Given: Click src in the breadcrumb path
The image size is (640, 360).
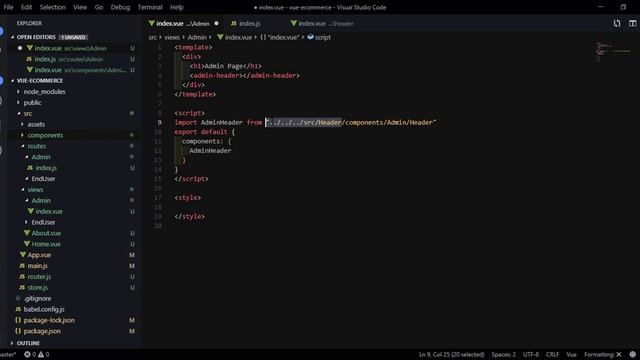Looking at the screenshot, I should click(153, 37).
